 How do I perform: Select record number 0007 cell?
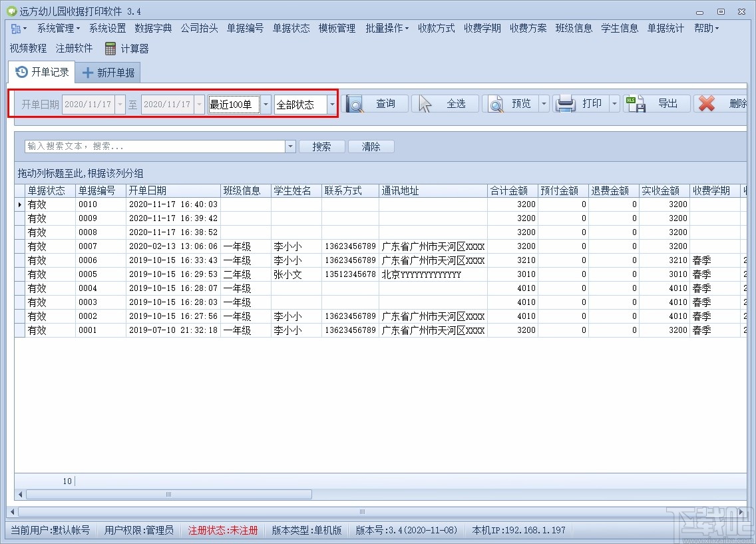pos(100,246)
